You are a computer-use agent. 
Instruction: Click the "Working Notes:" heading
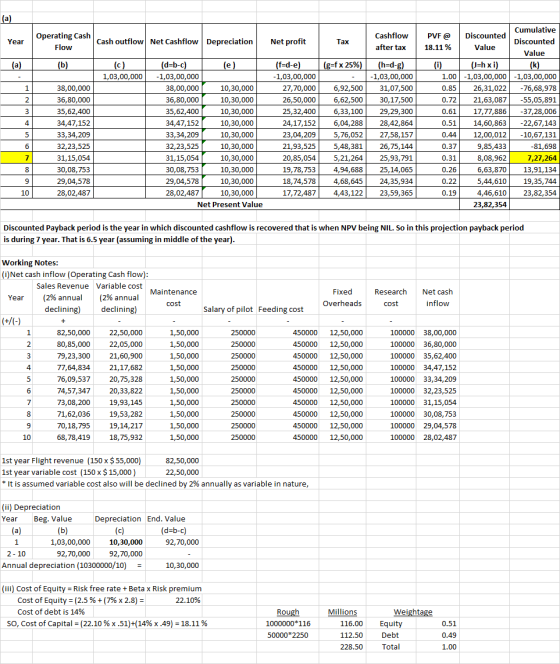pos(30,263)
